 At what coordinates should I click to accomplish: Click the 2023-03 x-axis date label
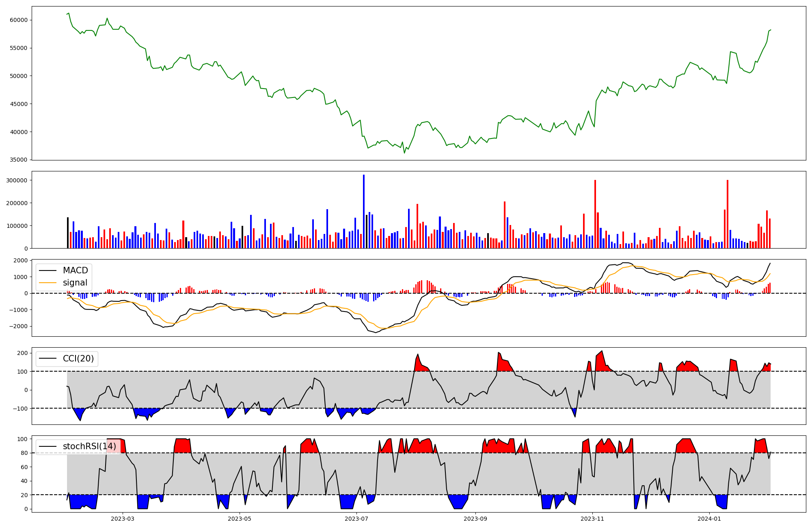point(123,519)
